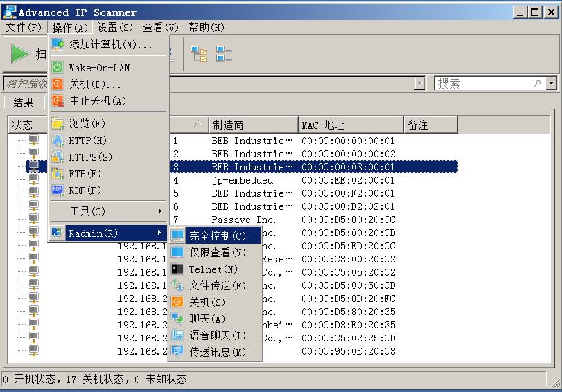Click the FTP folder icon
The width and height of the screenshot is (562, 392).
point(58,174)
